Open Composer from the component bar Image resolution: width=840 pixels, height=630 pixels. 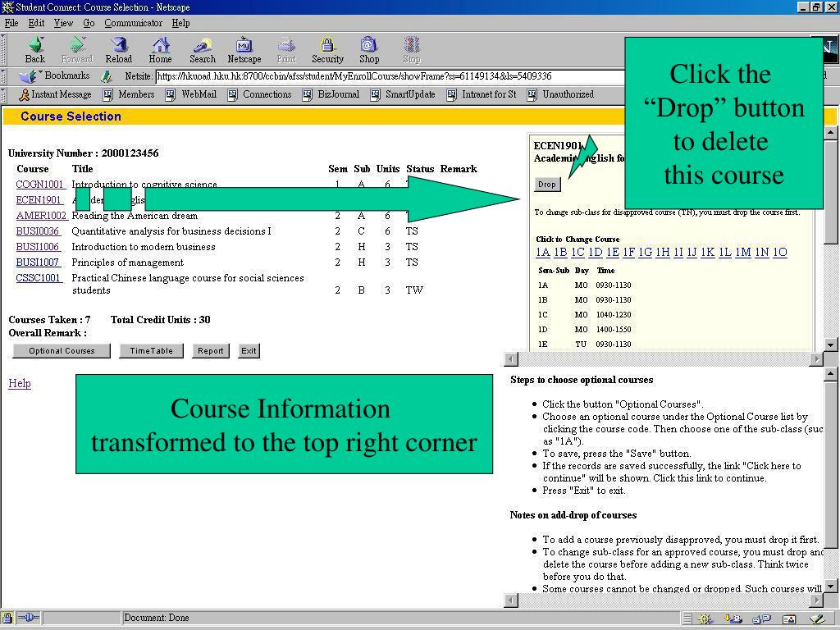(817, 619)
